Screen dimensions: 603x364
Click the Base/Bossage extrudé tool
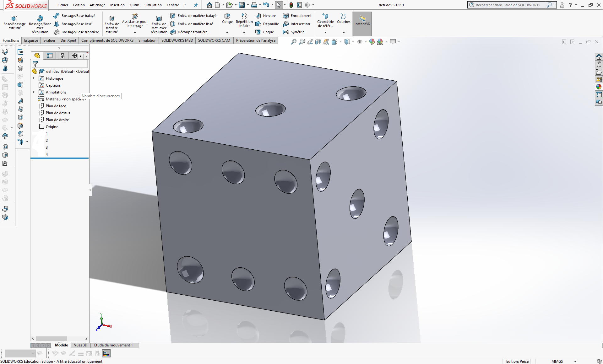pos(14,23)
